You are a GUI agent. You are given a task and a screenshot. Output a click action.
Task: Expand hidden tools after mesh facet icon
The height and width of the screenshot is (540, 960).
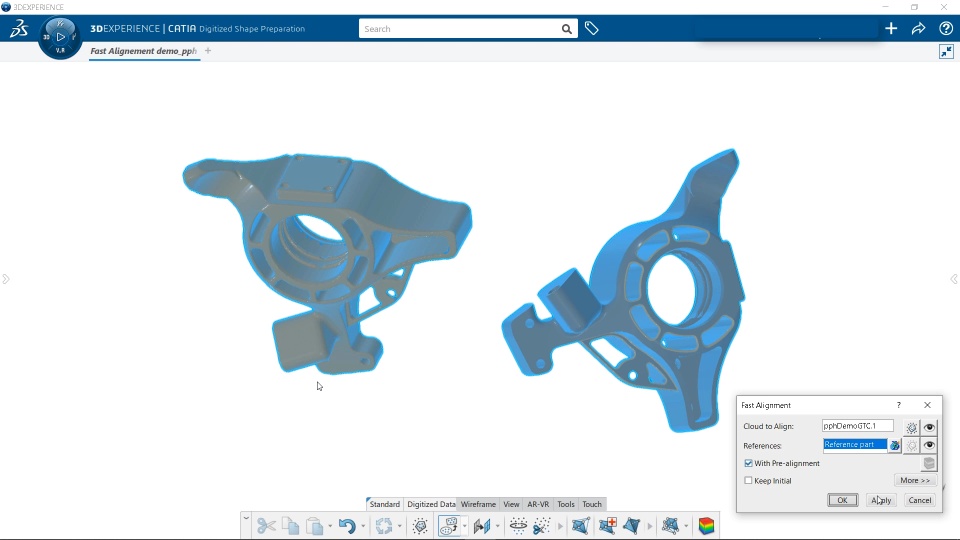pos(650,526)
